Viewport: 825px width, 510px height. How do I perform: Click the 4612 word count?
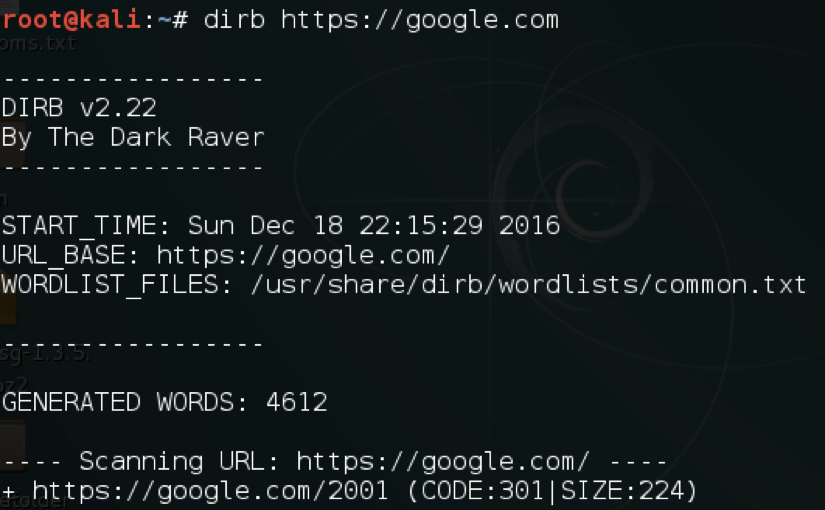[297, 403]
